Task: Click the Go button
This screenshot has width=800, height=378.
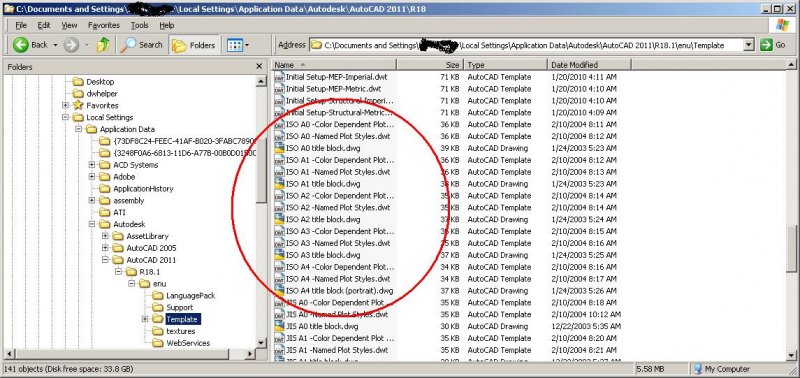Action: click(773, 45)
